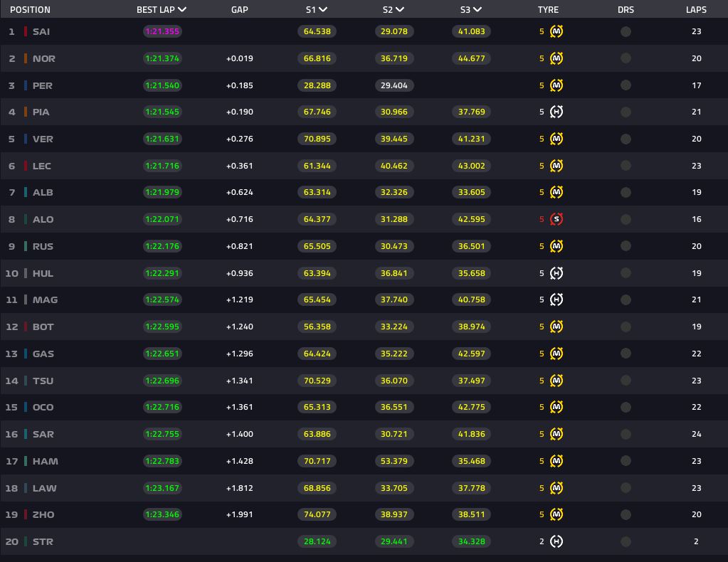The height and width of the screenshot is (562, 728).
Task: Click the LAPS column header
Action: click(697, 9)
